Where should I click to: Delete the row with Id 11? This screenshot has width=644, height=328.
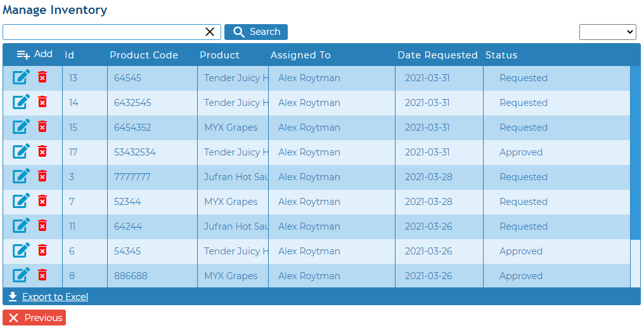point(42,225)
